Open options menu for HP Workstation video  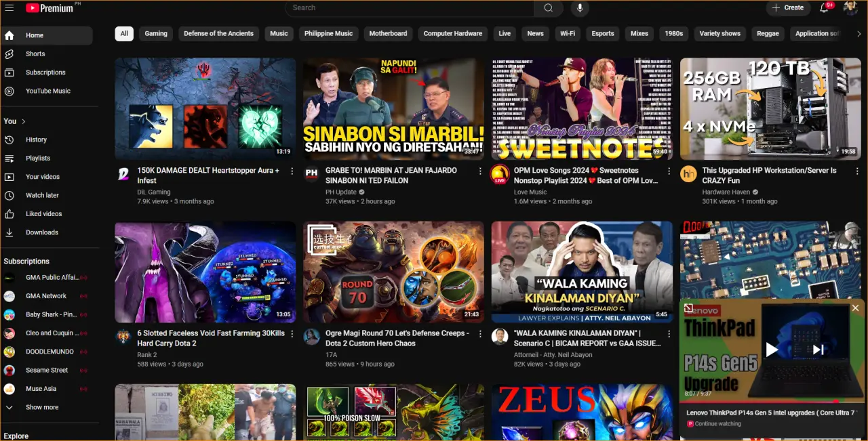[857, 171]
